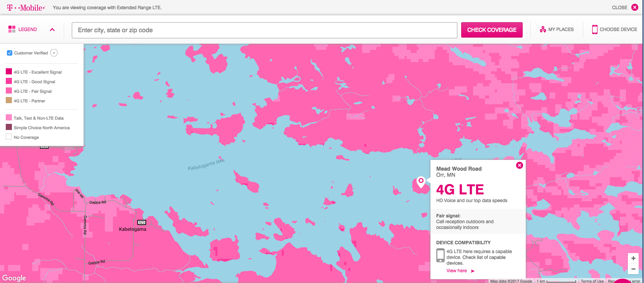Click the Kabetogama town label
The image size is (644, 283).
click(x=132, y=229)
